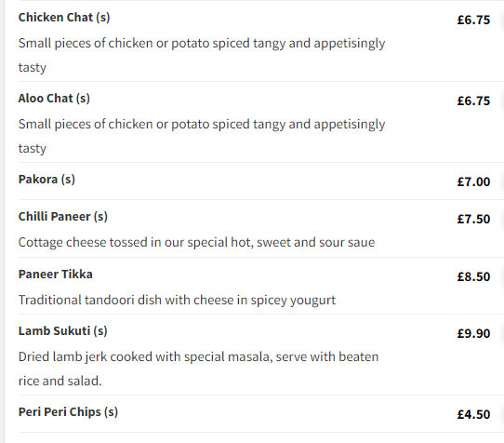Image resolution: width=504 pixels, height=443 pixels.
Task: Select Chilli Paneer (s) item
Action: [62, 217]
